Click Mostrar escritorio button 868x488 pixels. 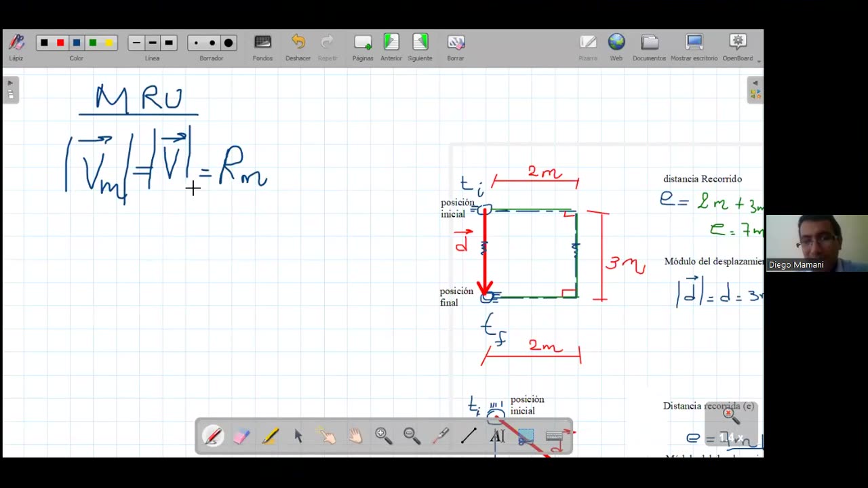tap(694, 47)
